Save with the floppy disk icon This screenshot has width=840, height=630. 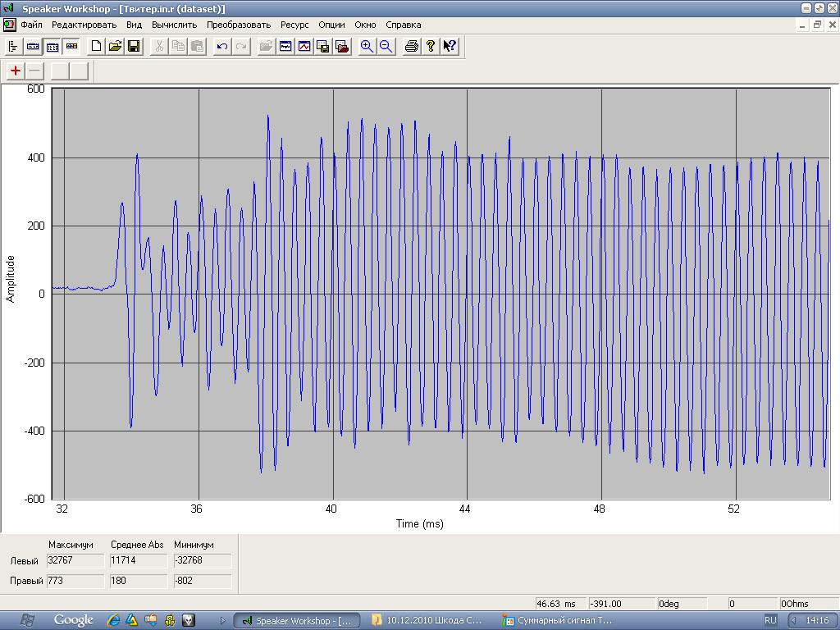point(133,46)
